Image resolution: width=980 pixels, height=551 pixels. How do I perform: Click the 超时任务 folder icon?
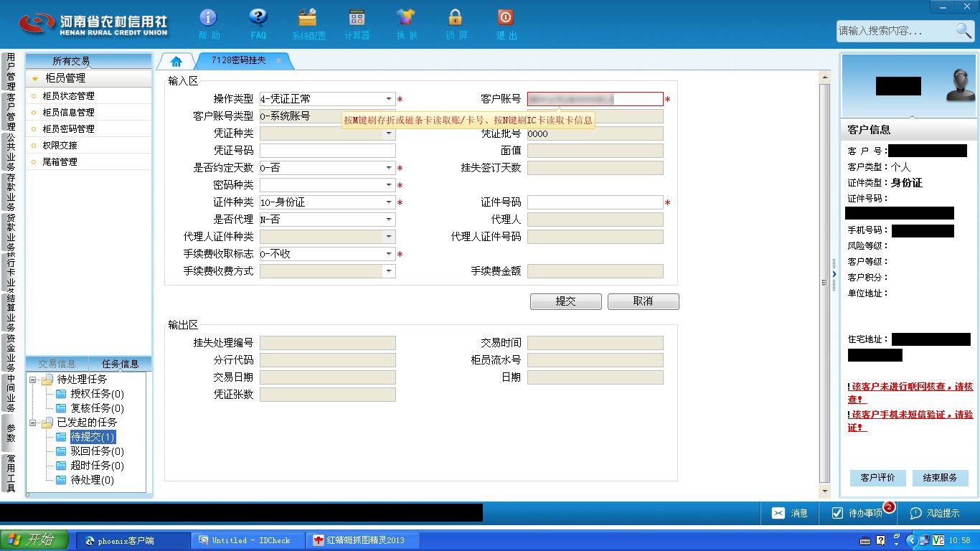click(61, 466)
